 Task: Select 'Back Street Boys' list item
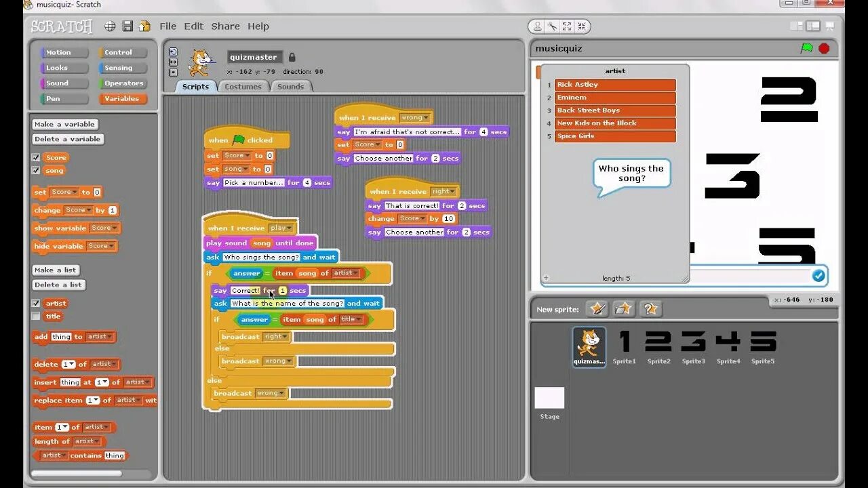point(615,110)
